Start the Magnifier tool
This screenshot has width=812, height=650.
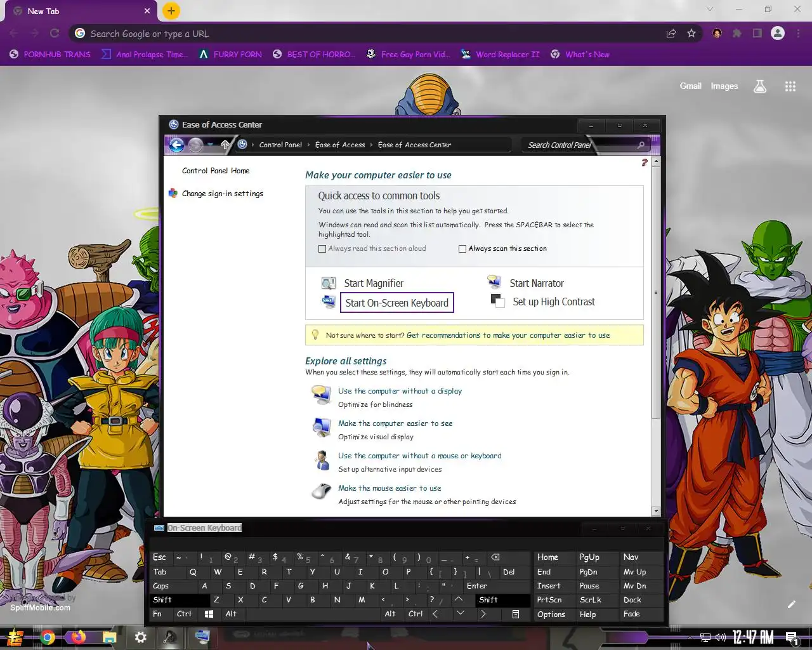373,283
